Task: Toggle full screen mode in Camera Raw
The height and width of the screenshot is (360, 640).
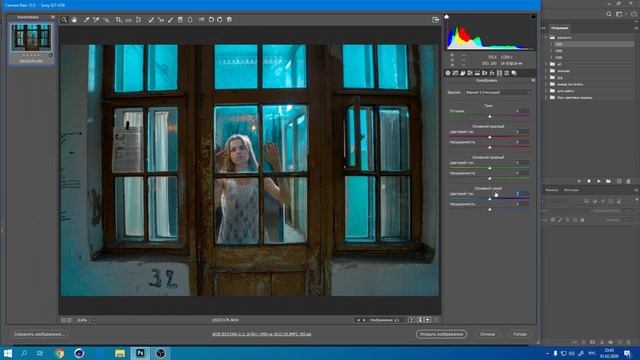Action: pos(436,20)
